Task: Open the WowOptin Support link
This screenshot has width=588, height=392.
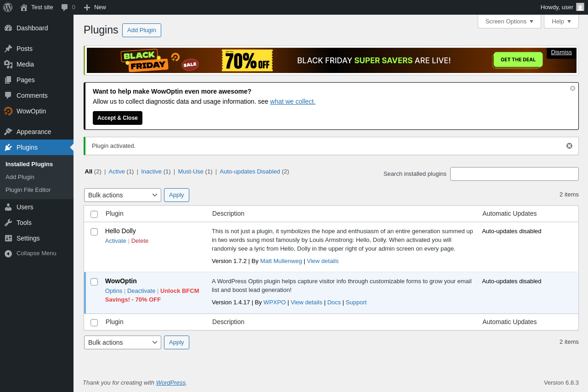Action: click(x=356, y=302)
